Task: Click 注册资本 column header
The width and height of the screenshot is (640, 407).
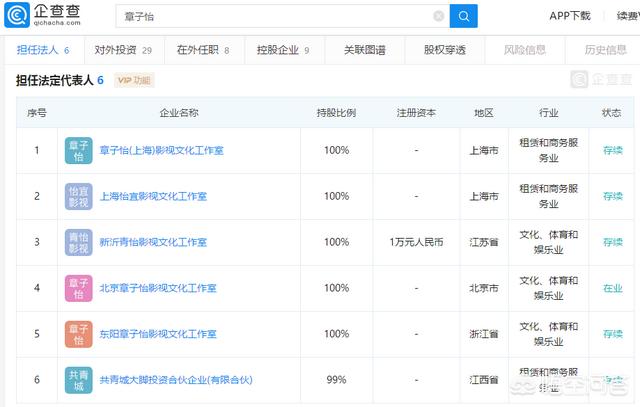Action: point(416,113)
